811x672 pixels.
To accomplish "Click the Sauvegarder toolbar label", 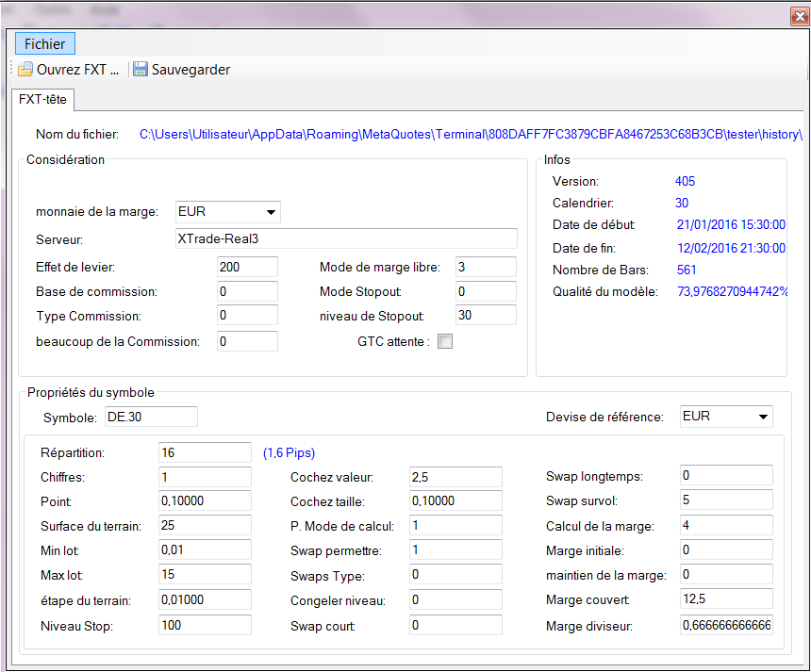I will (190, 70).
